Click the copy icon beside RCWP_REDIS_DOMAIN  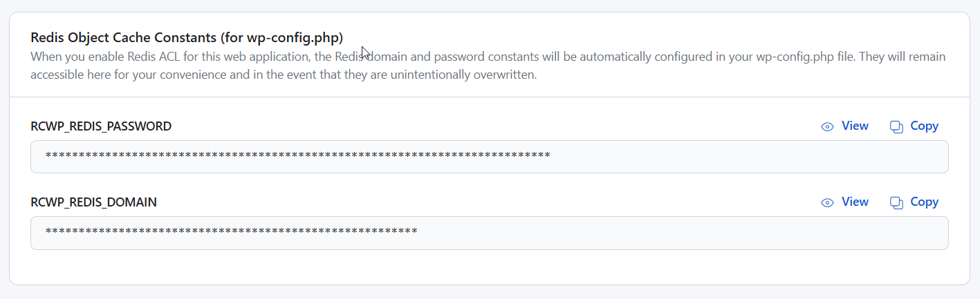click(x=897, y=202)
